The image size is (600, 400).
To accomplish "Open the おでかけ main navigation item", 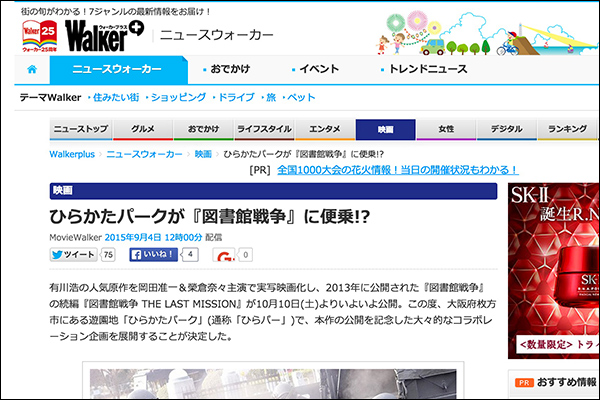I will pos(226,69).
